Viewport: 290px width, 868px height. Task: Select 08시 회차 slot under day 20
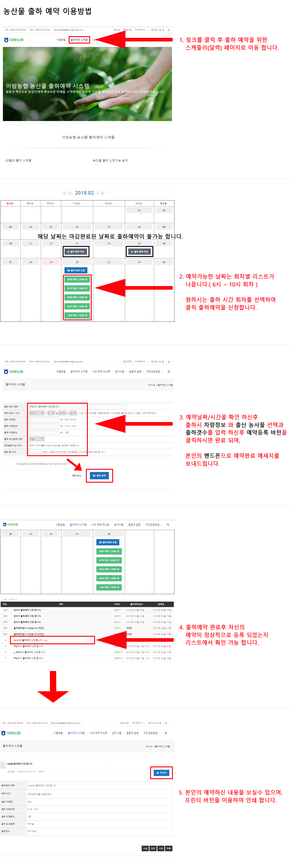point(77,297)
